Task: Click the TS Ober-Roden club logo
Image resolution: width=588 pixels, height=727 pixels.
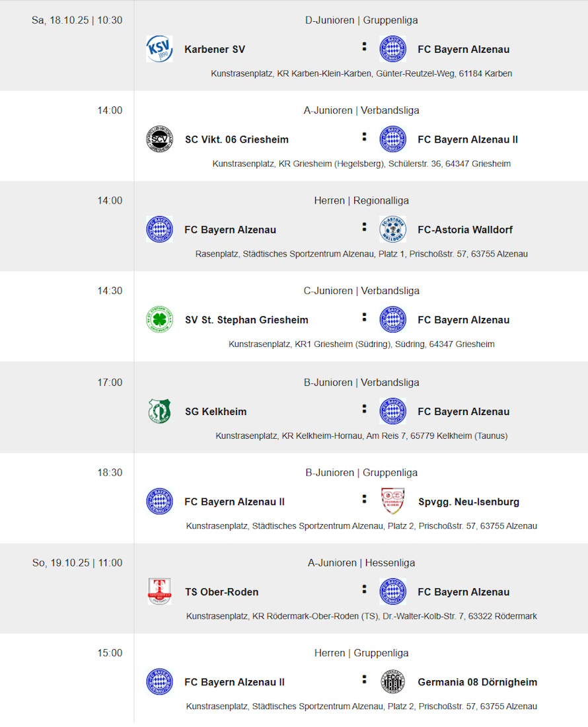Action: (159, 592)
